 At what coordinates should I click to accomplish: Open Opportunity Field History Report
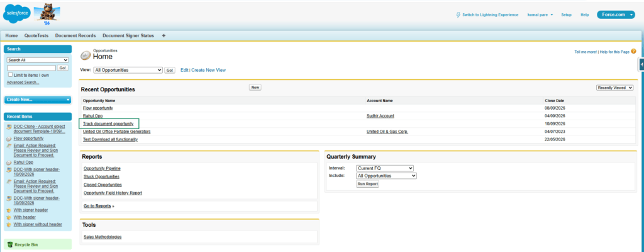(x=113, y=193)
